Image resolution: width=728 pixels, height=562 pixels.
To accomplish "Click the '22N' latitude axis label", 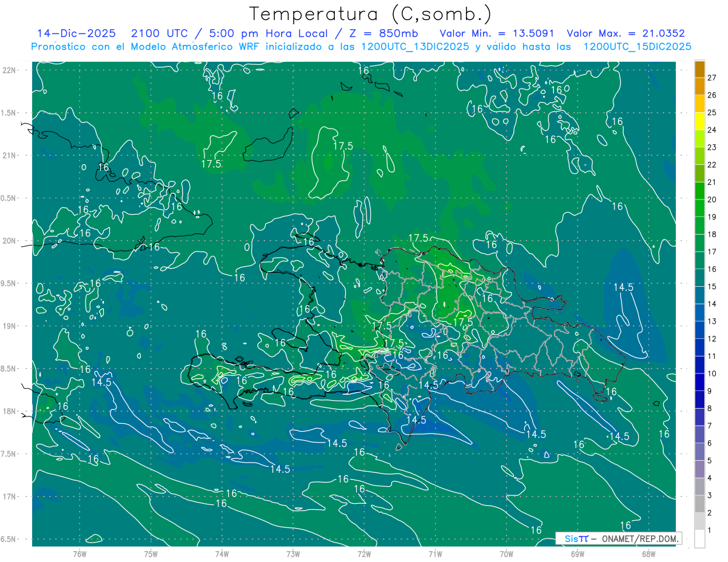I will tap(9, 70).
